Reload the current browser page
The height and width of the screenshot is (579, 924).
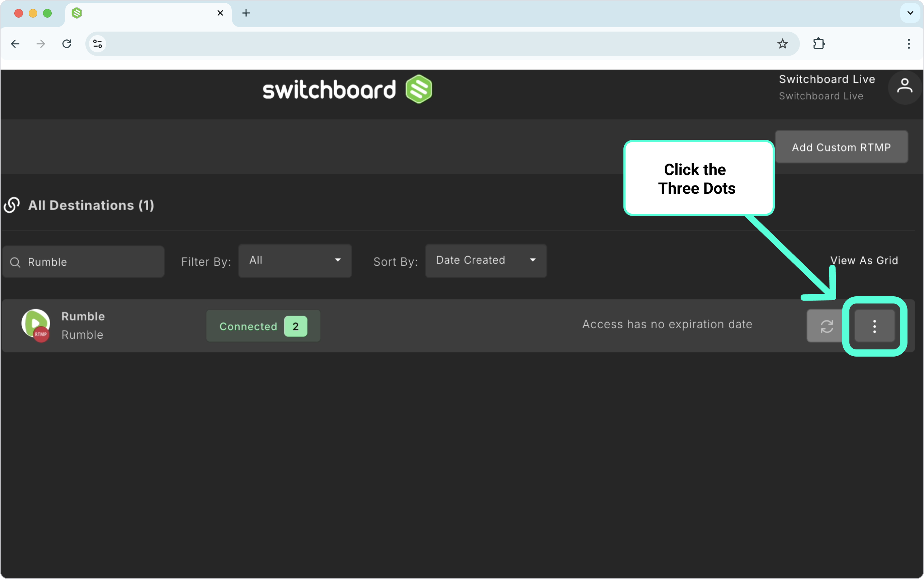(x=67, y=44)
